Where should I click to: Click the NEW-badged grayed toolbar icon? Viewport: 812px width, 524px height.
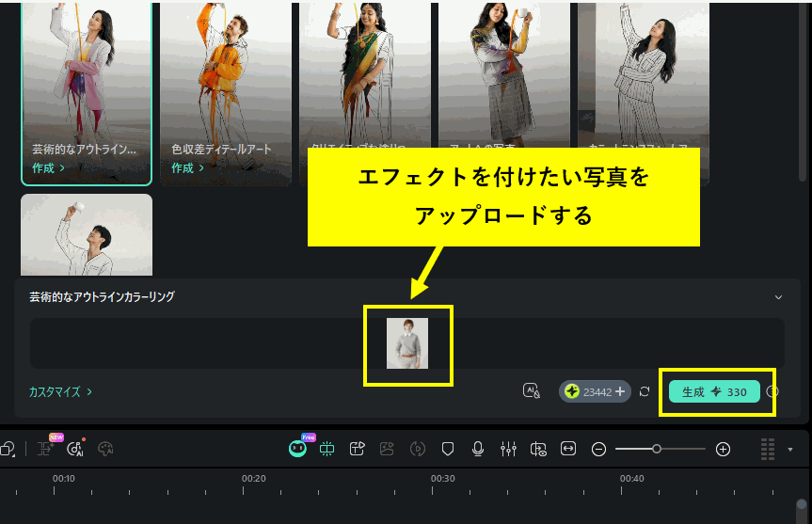point(45,448)
